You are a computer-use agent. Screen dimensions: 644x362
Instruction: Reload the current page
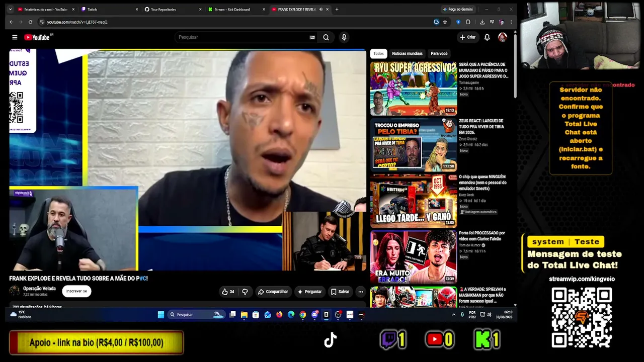coord(30,22)
